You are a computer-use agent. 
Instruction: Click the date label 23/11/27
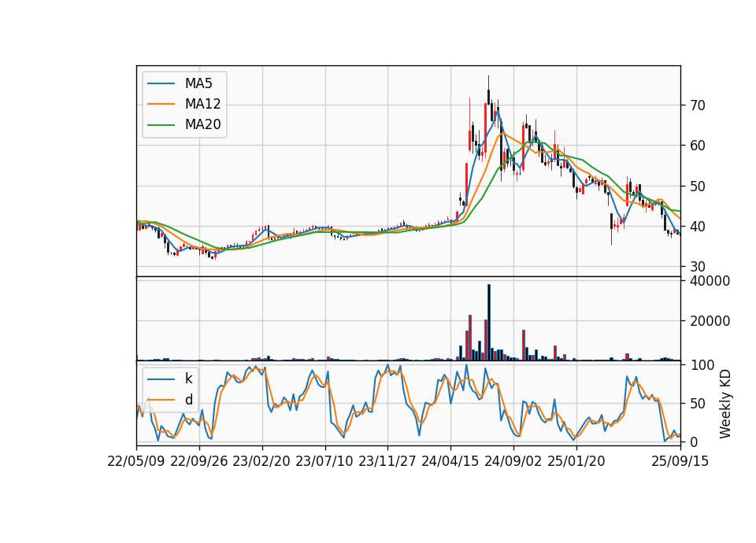pos(387,461)
